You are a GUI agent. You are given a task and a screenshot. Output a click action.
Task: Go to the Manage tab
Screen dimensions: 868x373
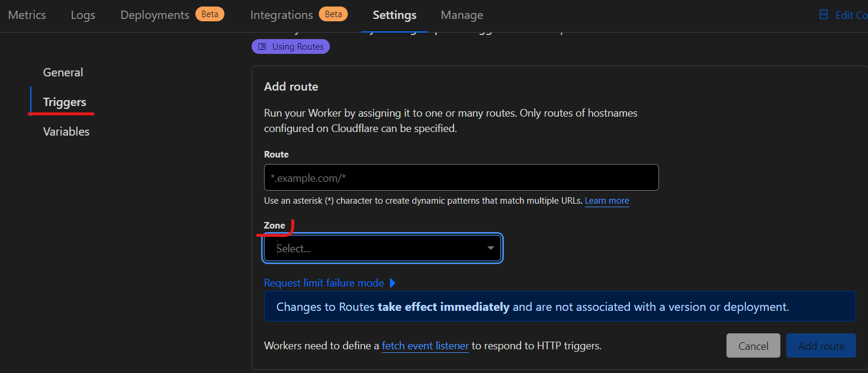point(462,15)
